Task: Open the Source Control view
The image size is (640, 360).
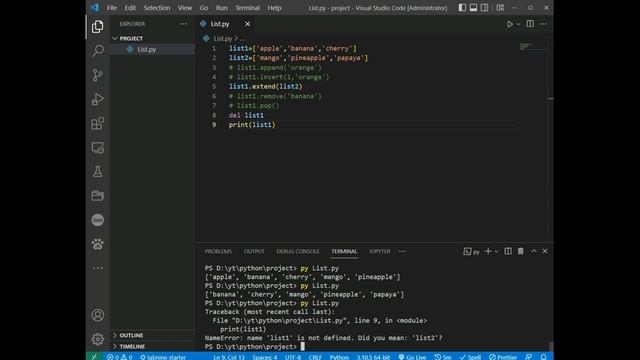Action: click(98, 75)
